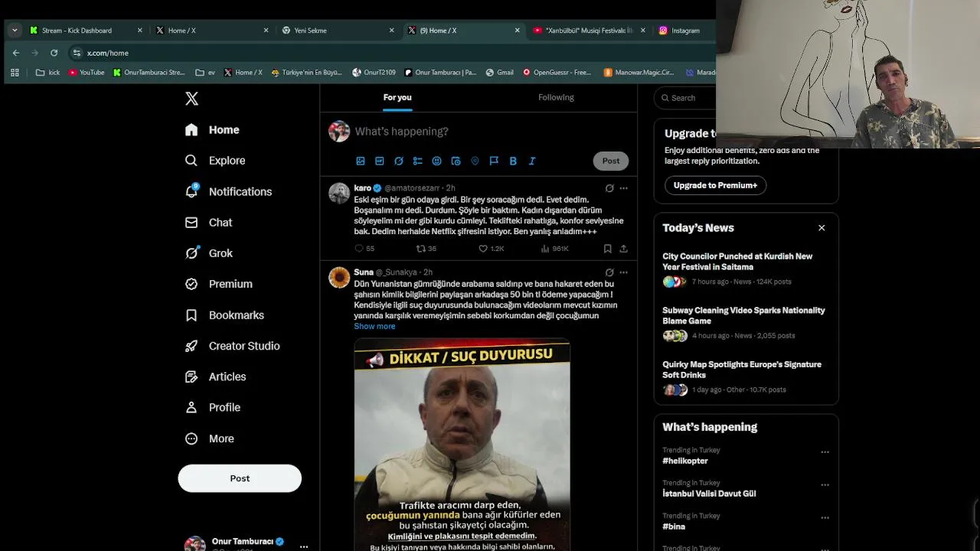The height and width of the screenshot is (551, 980).
Task: Open options for İstanbul Valisi Davut Gül trend
Action: tap(825, 485)
